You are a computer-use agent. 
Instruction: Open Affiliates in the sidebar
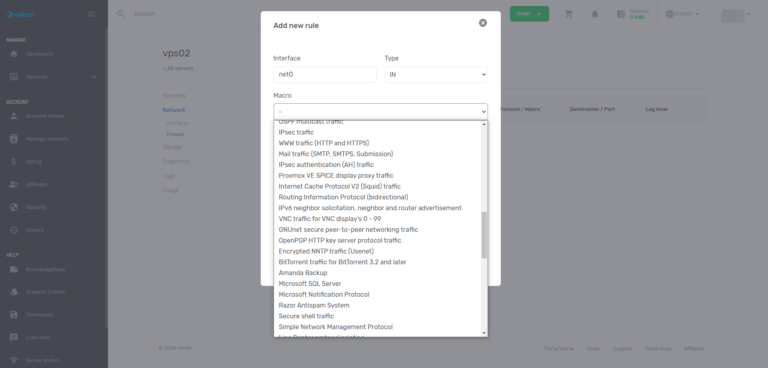(36, 184)
